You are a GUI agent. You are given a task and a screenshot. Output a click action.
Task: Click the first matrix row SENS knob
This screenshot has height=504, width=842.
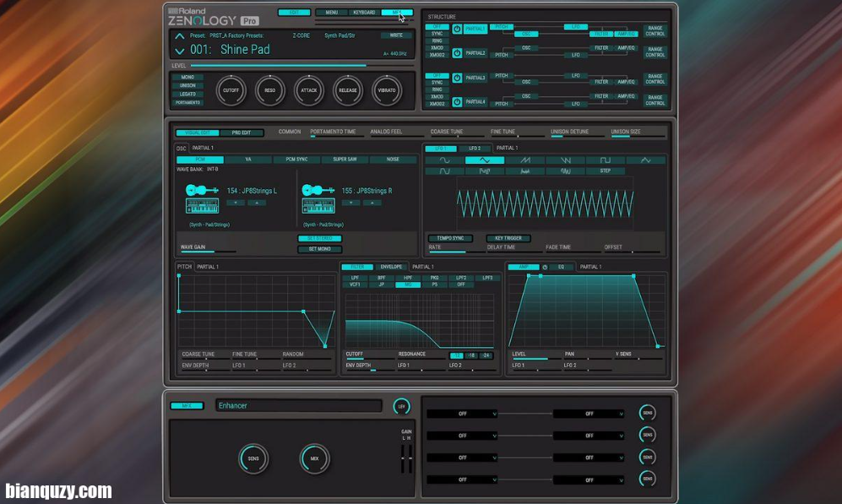tap(648, 413)
